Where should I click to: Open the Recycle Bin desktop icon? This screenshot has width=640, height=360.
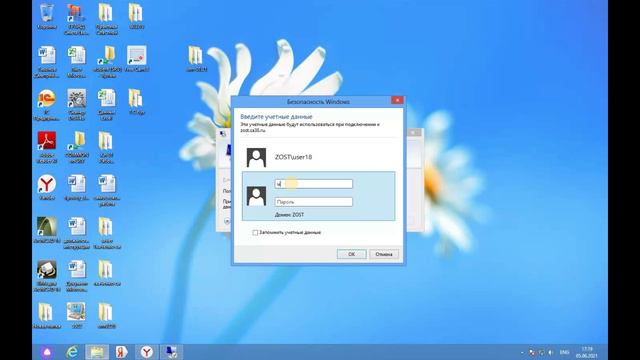pos(47,16)
